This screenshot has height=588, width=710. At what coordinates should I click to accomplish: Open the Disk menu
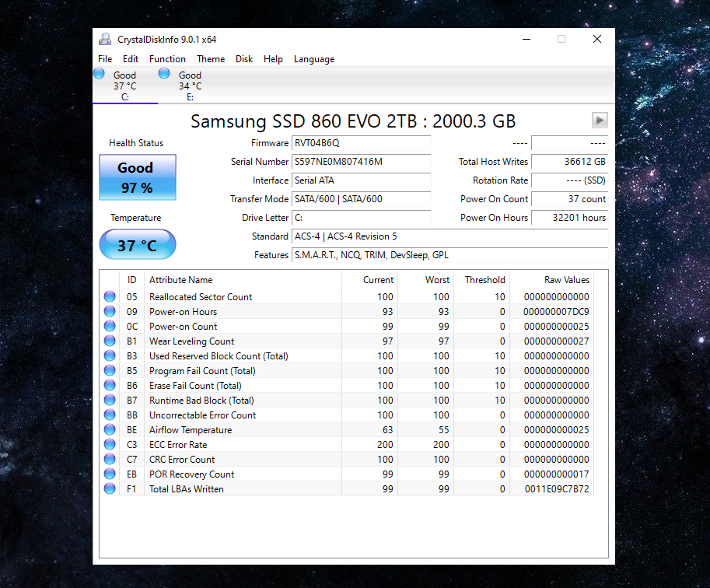[x=244, y=59]
